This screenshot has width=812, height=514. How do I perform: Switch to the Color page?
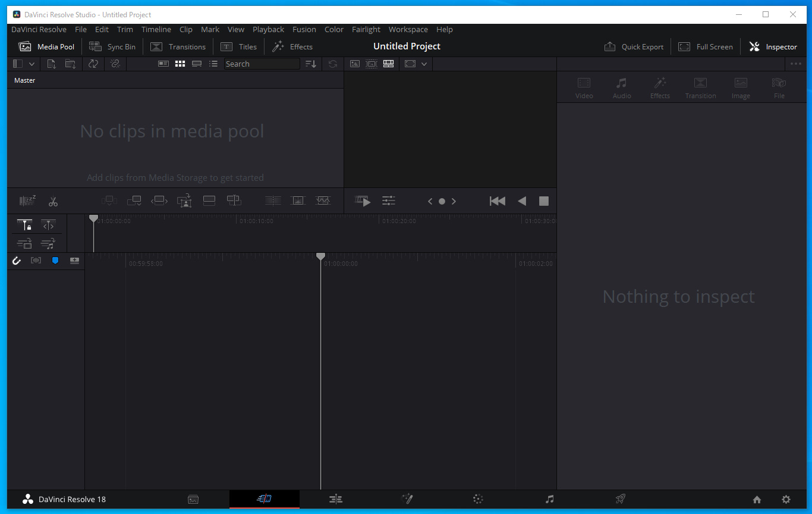click(x=478, y=499)
